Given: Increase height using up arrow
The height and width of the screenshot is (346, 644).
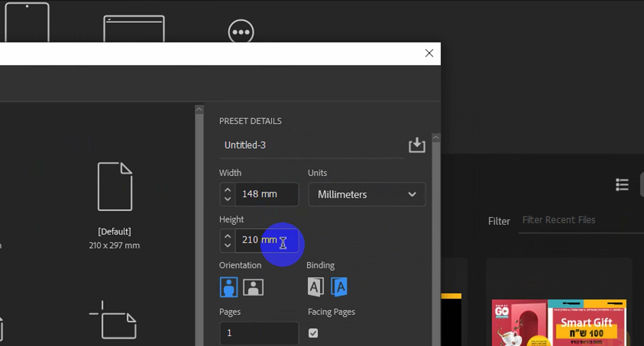Looking at the screenshot, I should (x=228, y=236).
